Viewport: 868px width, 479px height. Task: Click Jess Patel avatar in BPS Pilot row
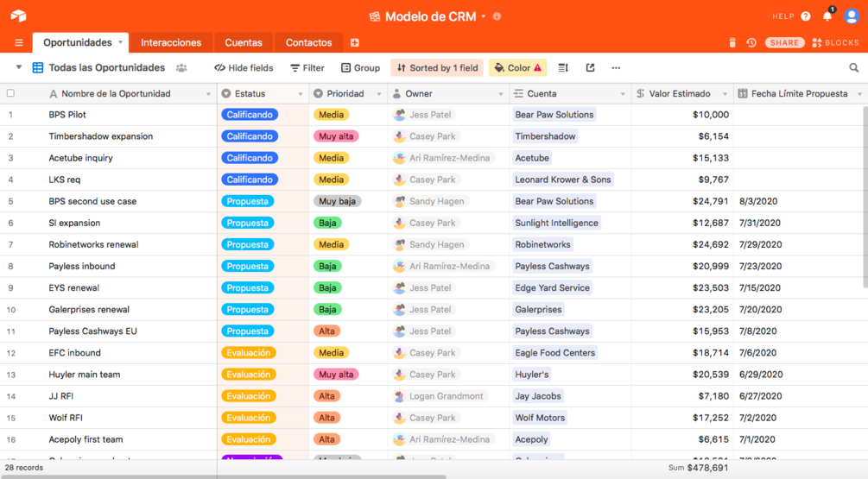tap(399, 115)
